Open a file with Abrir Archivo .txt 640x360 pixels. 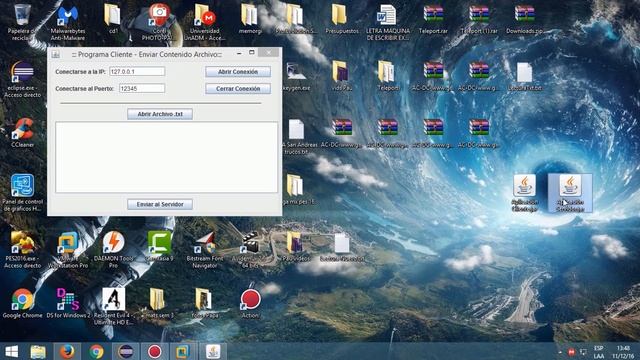160,114
